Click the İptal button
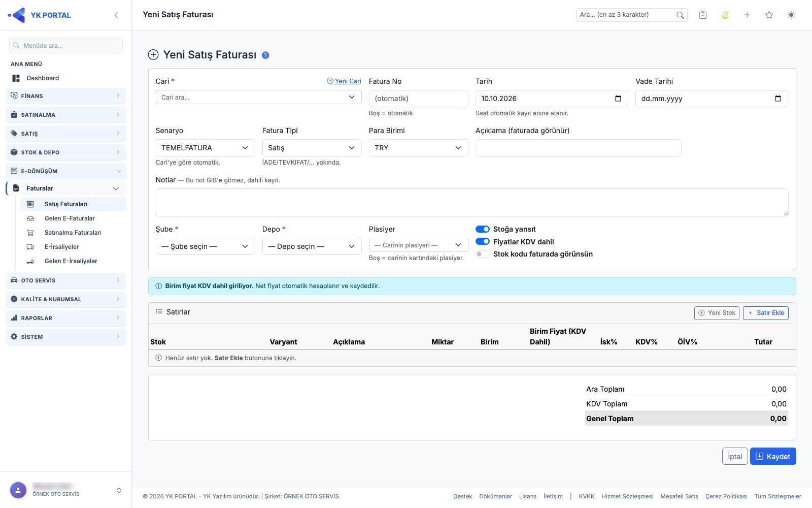The image size is (812, 508). 735,456
